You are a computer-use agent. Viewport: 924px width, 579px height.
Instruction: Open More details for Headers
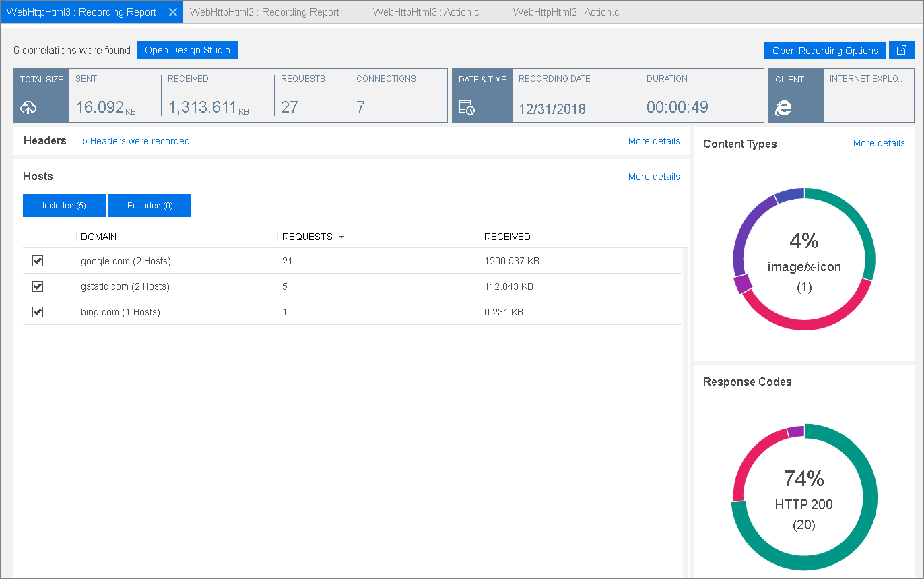click(x=653, y=141)
